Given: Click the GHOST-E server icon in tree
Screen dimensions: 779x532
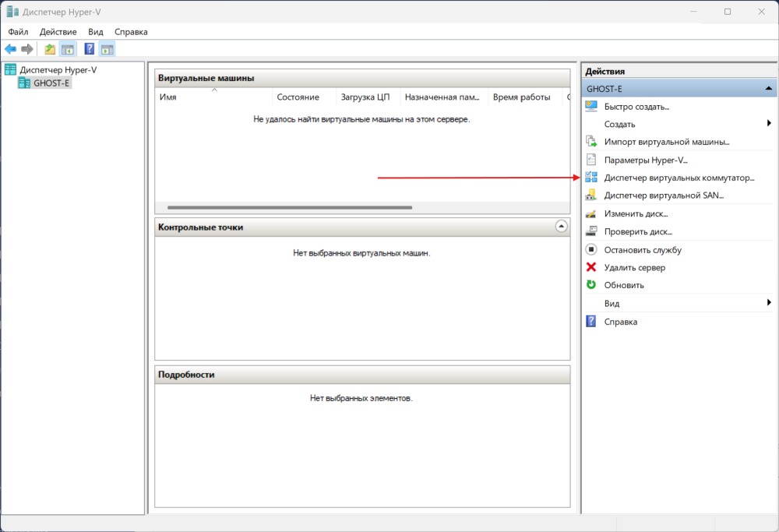Looking at the screenshot, I should [24, 83].
